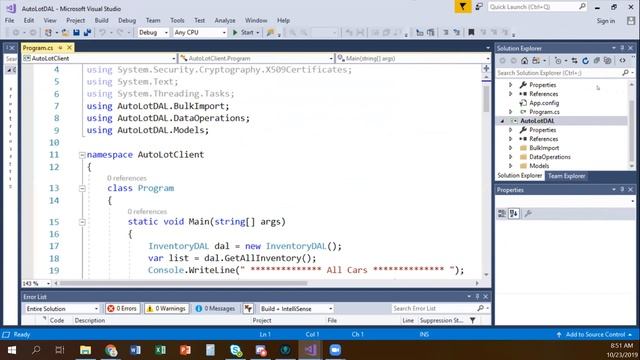Screen dimensions: 640x360
Task: Click the Open File folder icon
Action: point(65,33)
